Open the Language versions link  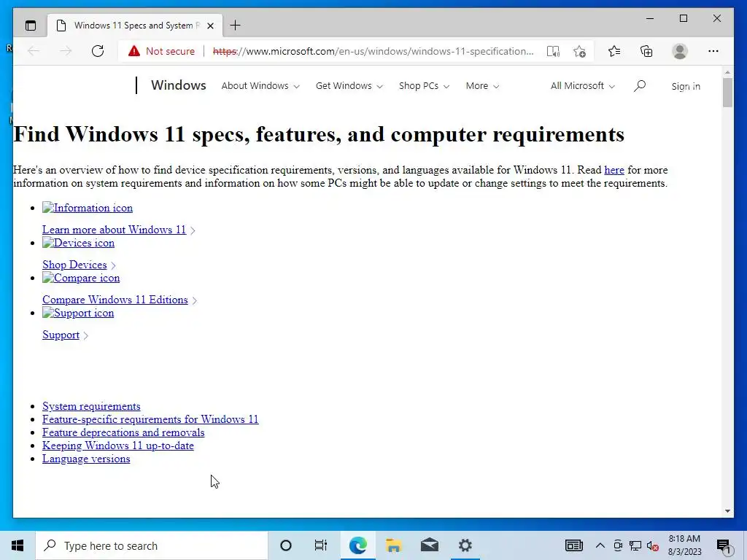(x=86, y=459)
